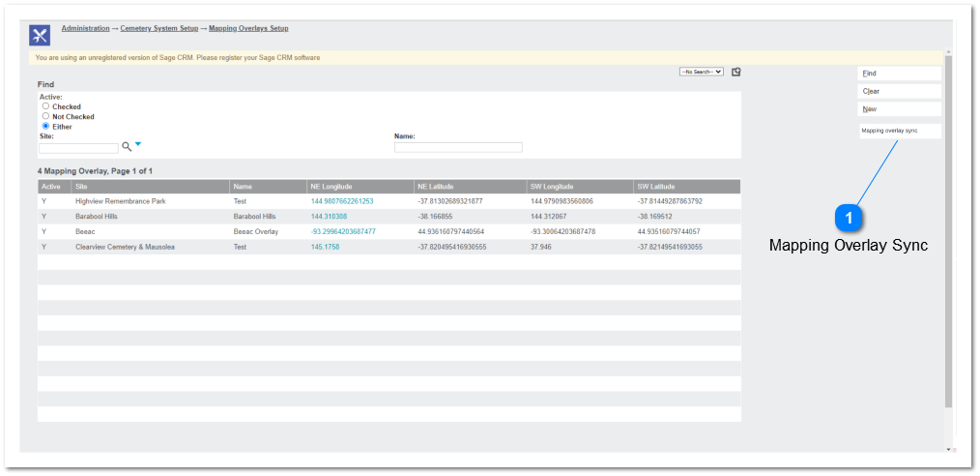980x476 pixels.
Task: Open overlay -93.29964203687477 link
Action: (343, 231)
